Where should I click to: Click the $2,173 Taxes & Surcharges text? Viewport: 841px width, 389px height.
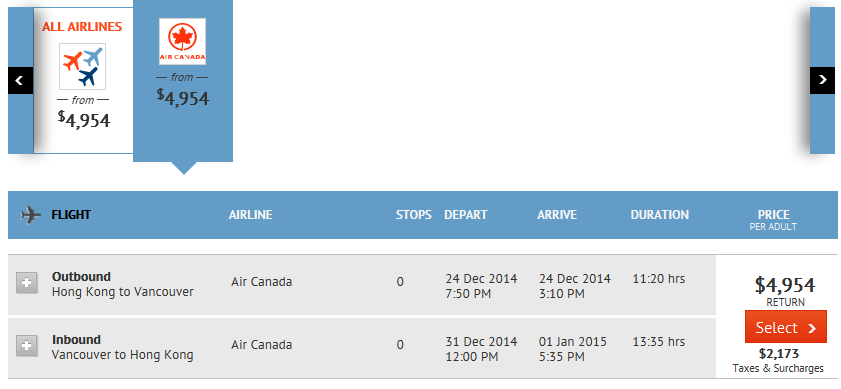(778, 361)
